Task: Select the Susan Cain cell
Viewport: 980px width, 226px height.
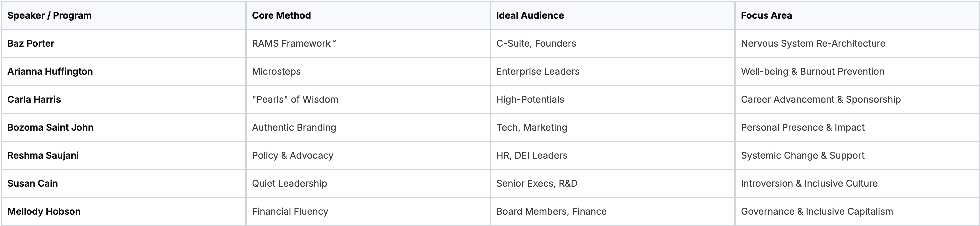Action: [33, 183]
